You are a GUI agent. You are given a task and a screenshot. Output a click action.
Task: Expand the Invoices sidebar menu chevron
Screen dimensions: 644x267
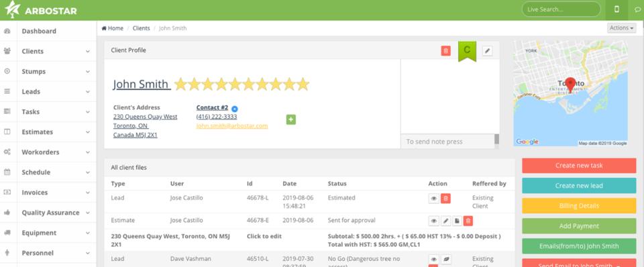coord(87,193)
